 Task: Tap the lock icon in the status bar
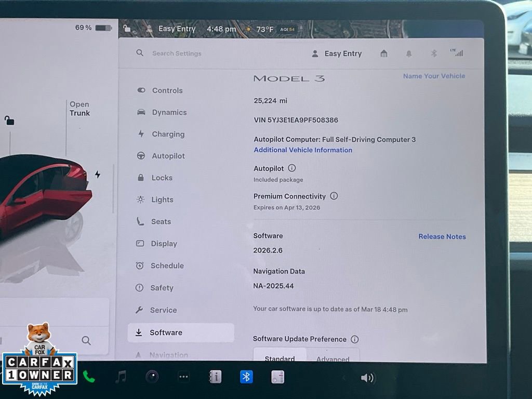pyautogui.click(x=128, y=29)
